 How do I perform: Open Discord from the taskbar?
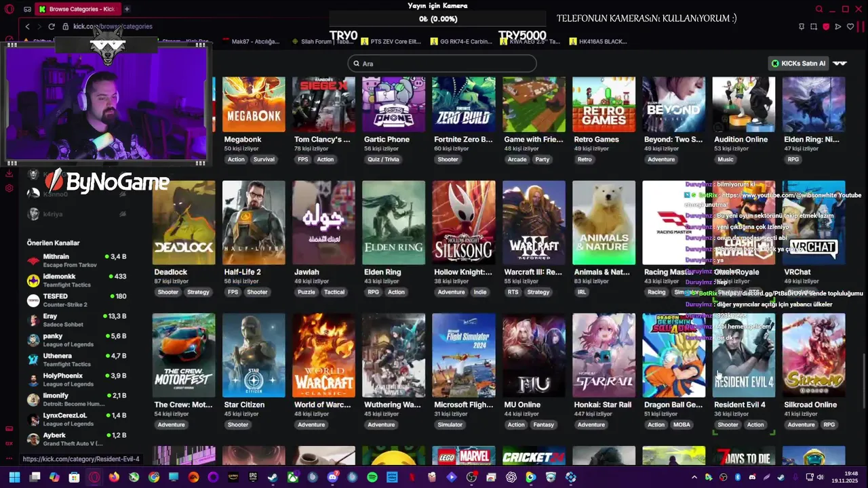332,477
